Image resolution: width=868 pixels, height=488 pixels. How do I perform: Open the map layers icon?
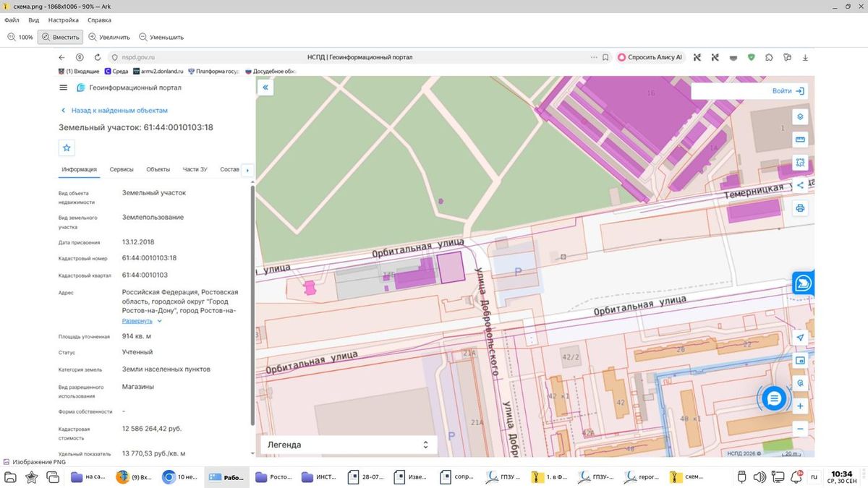[x=800, y=117]
